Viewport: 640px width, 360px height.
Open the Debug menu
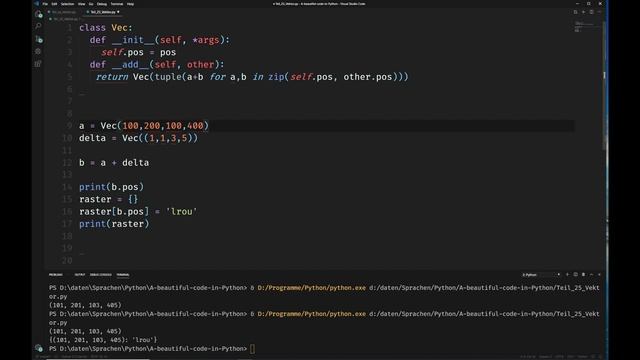tap(102, 4)
